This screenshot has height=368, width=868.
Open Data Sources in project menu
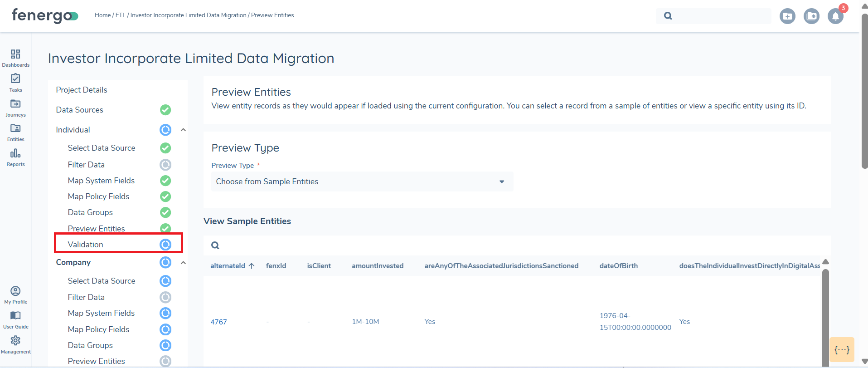pos(80,110)
